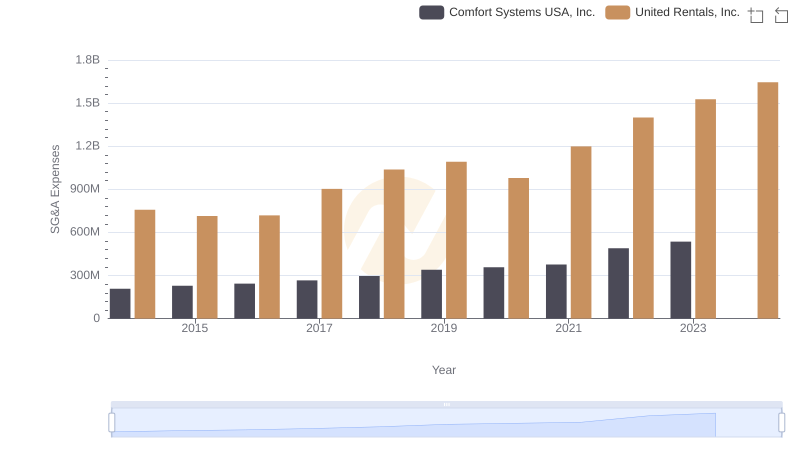This screenshot has height=461, width=800.
Task: Click the zoom reset (restore) icon
Action: tap(781, 15)
